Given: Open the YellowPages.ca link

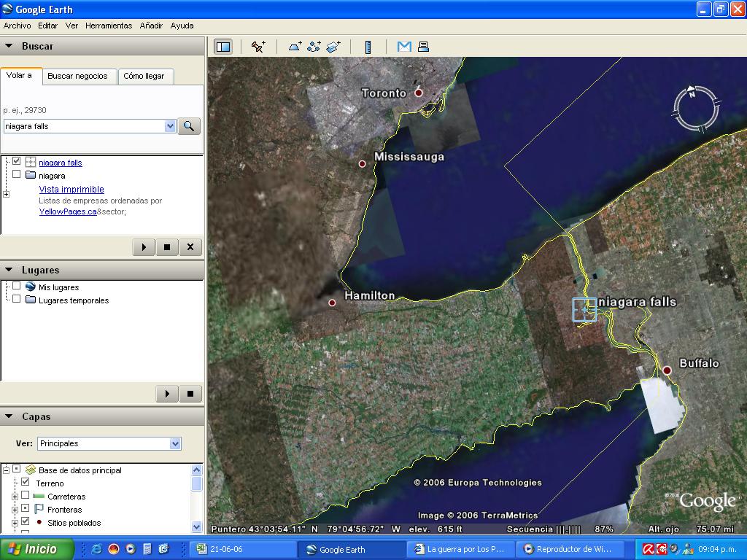Looking at the screenshot, I should [x=68, y=212].
